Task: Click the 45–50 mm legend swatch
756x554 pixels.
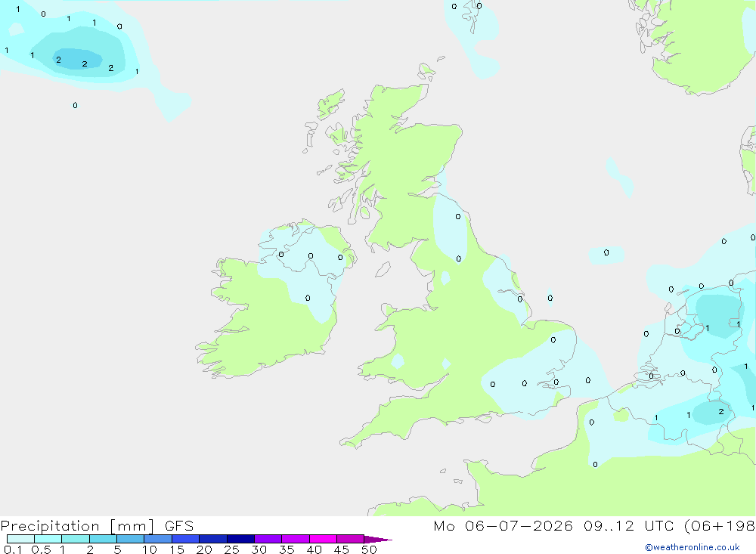Action: point(351,539)
